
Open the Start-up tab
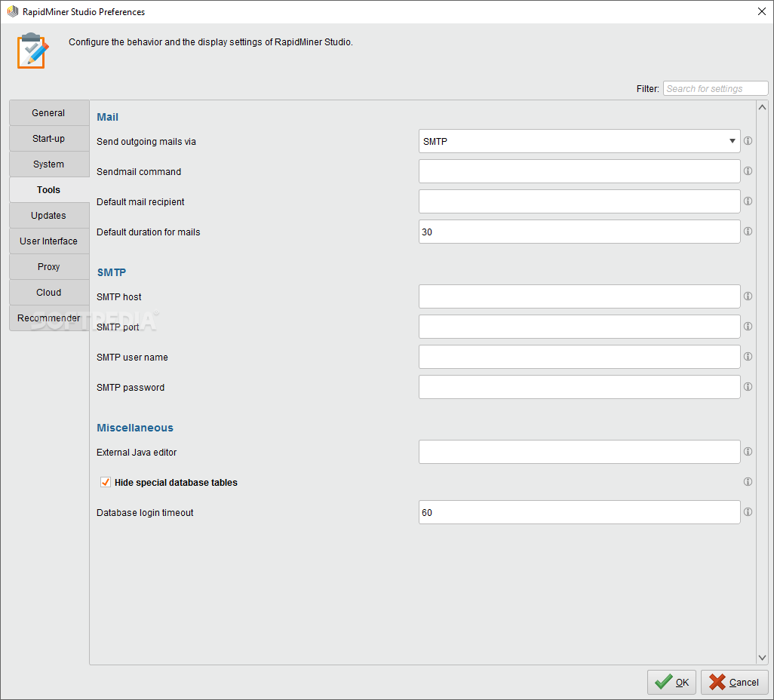point(49,138)
